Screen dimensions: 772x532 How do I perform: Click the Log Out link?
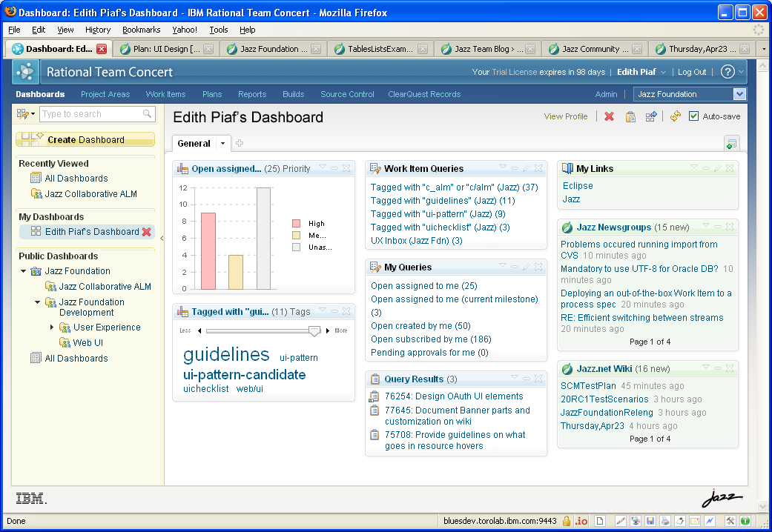tap(692, 72)
